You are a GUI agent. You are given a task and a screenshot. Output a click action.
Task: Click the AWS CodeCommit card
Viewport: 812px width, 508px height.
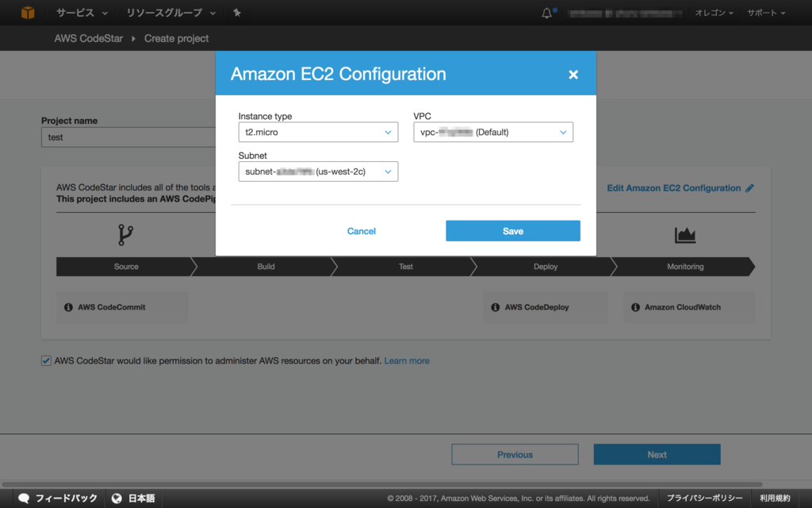pos(122,307)
